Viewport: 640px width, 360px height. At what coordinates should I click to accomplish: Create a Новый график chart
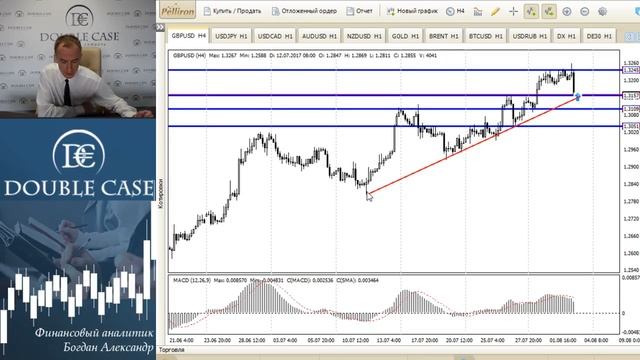(x=412, y=11)
